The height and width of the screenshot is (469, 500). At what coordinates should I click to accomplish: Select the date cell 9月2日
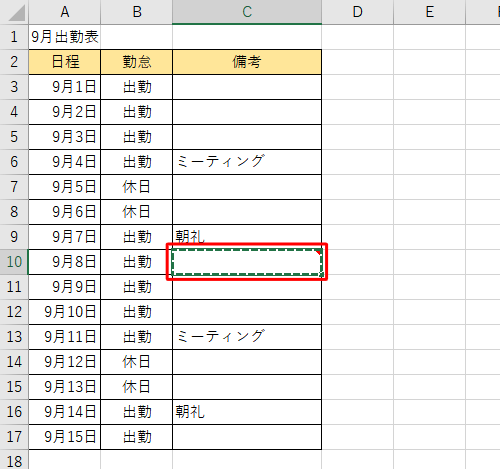click(65, 112)
